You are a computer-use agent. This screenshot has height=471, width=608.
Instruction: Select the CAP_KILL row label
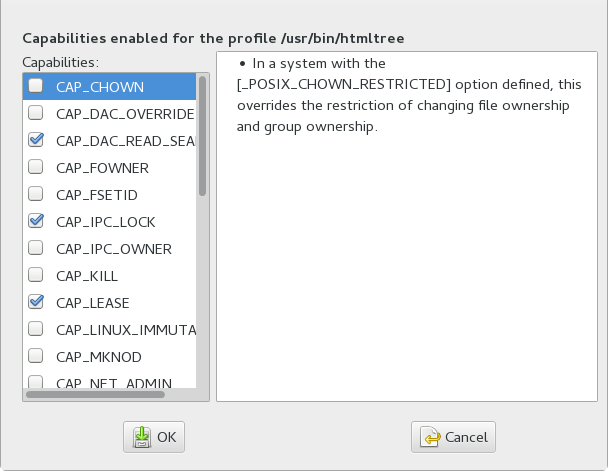click(83, 275)
